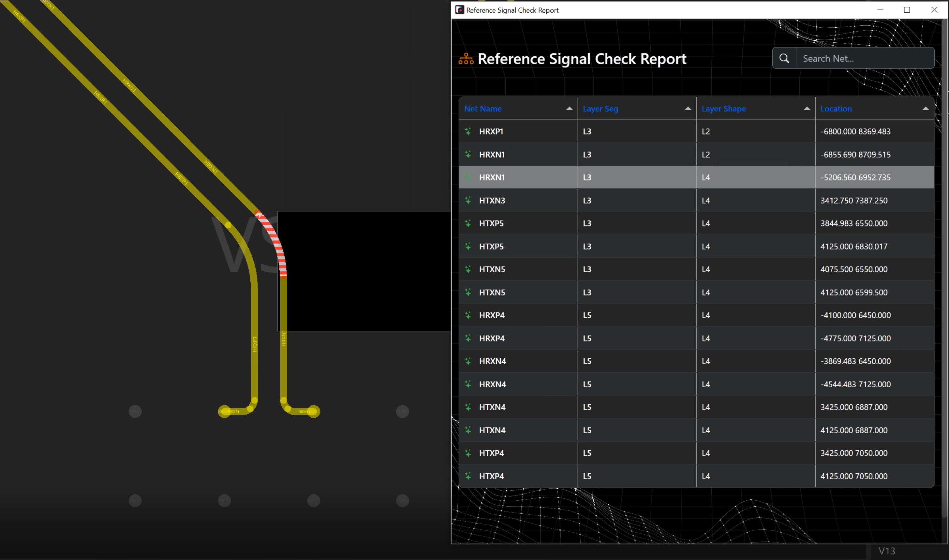Image resolution: width=949 pixels, height=560 pixels.
Task: Click the search magnifier icon
Action: point(784,58)
